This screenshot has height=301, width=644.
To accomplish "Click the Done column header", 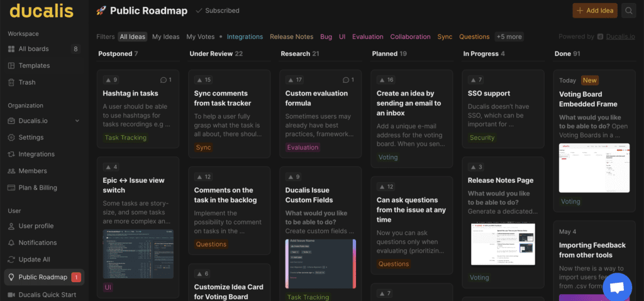I will pos(568,54).
